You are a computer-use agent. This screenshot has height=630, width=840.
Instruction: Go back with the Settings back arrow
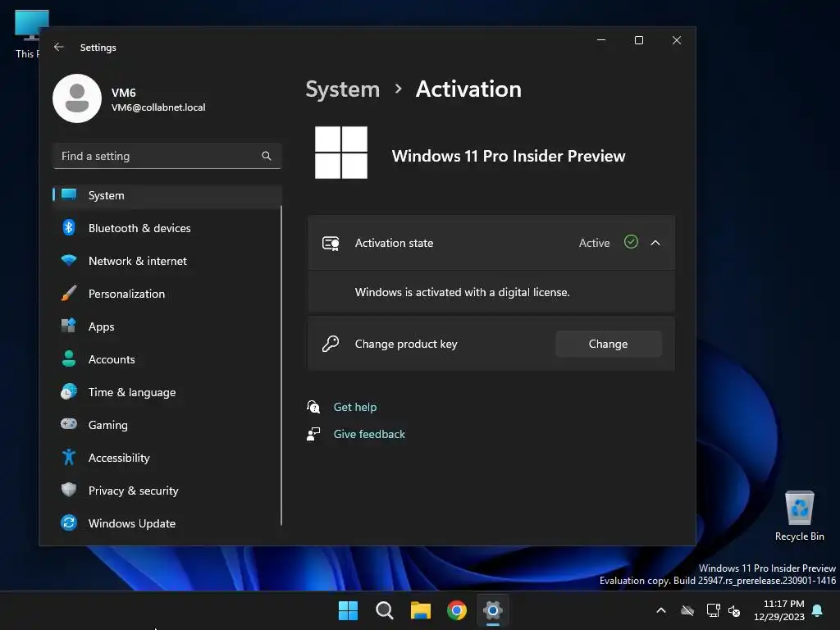[x=59, y=47]
